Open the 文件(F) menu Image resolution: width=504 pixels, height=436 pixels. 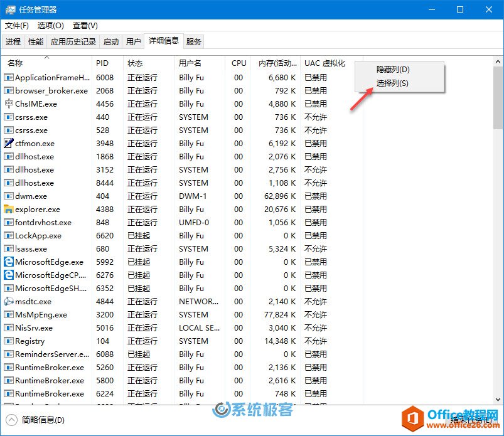17,26
